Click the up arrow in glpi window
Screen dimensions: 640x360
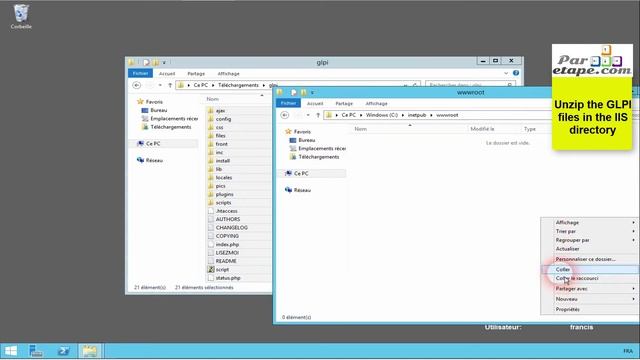click(x=170, y=85)
